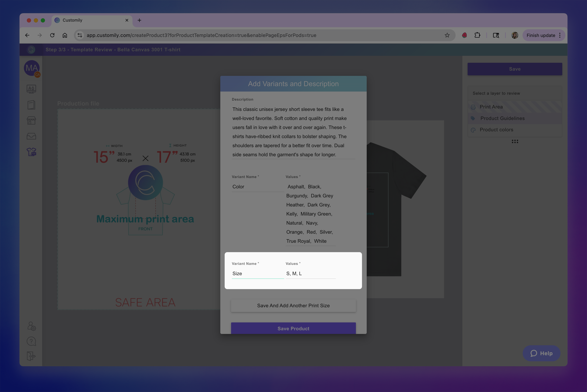Click the logout door icon
This screenshot has height=392, width=587.
click(x=31, y=356)
